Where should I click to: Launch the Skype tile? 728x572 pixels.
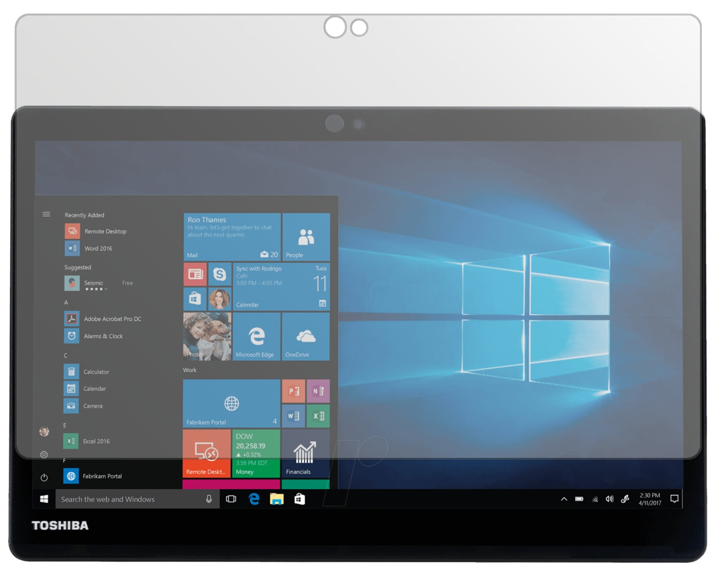[x=220, y=274]
